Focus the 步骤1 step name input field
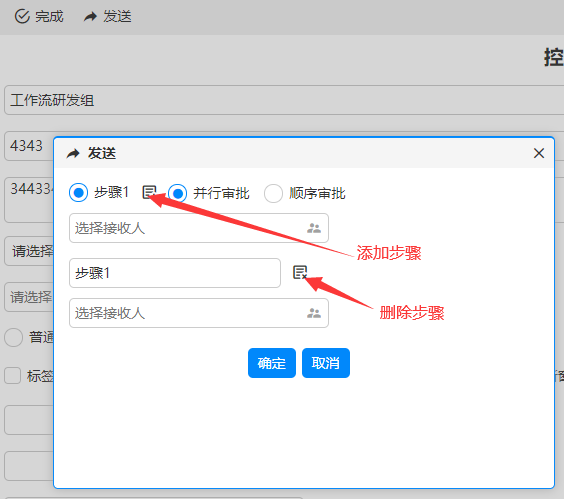 coord(175,273)
